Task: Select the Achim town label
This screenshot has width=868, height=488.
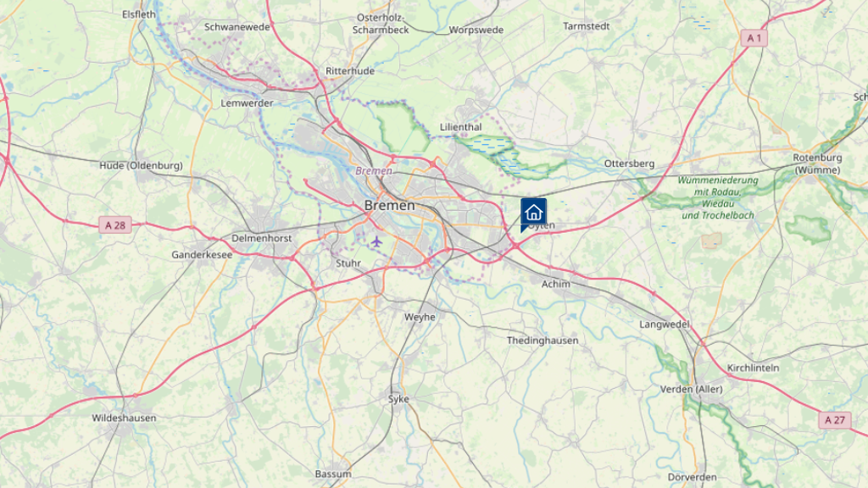Action: tap(556, 283)
